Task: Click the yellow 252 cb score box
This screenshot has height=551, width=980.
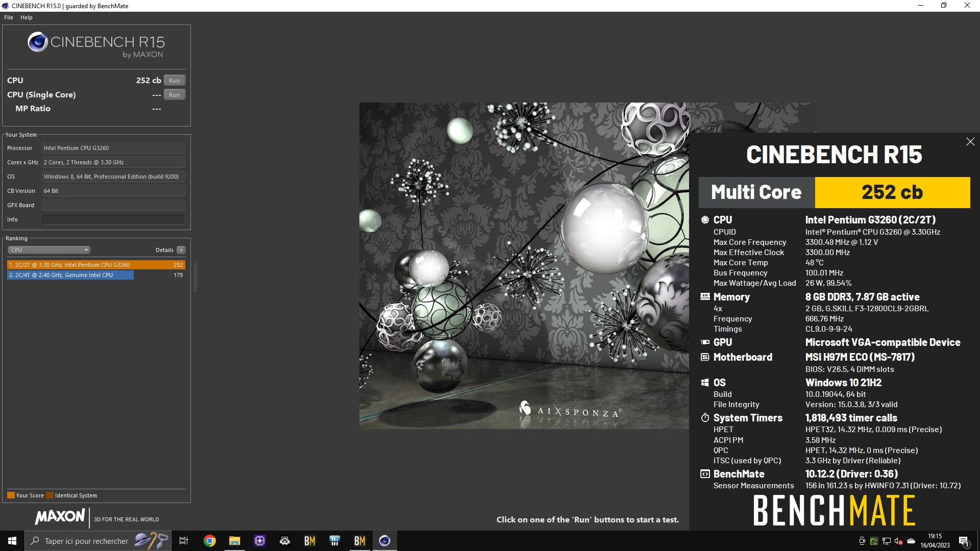Action: coord(892,192)
